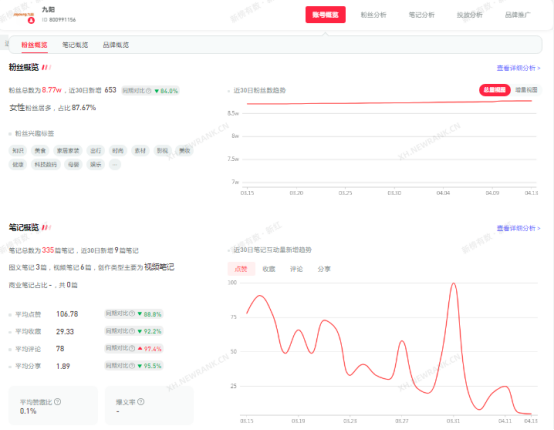This screenshot has width=554, height=430.
Task: Select the 家居家装 interest tag
Action: 68,151
